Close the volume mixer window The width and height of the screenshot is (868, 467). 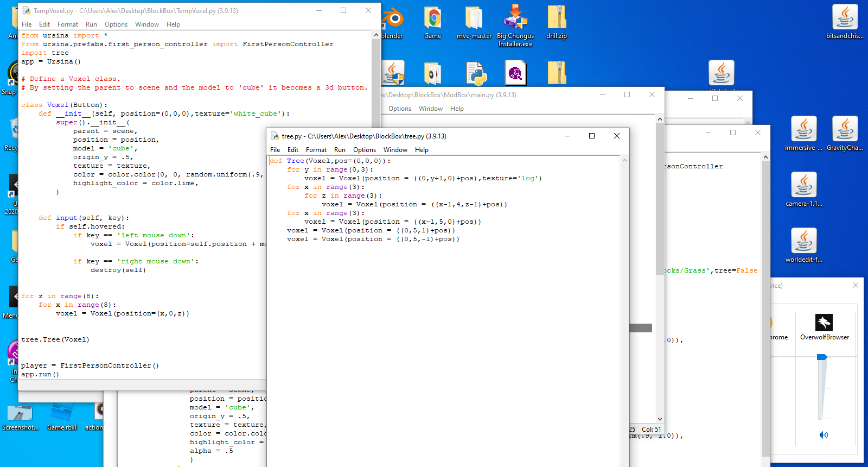click(x=856, y=285)
